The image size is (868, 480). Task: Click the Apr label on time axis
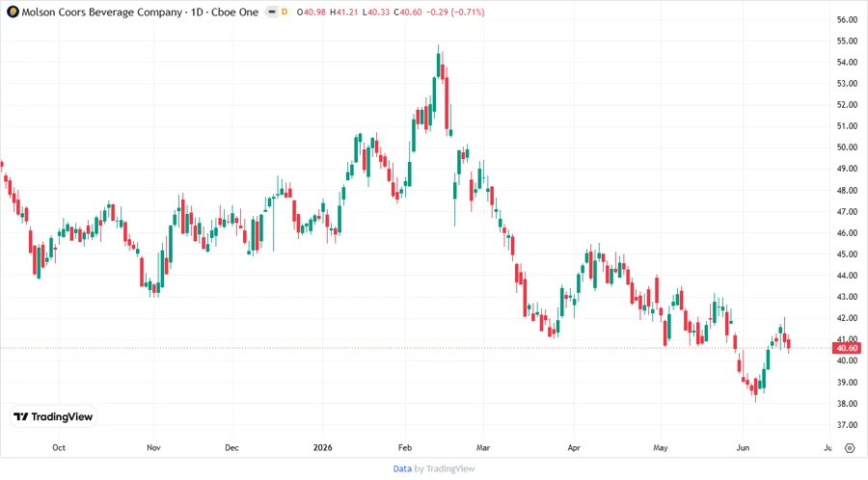(x=574, y=448)
